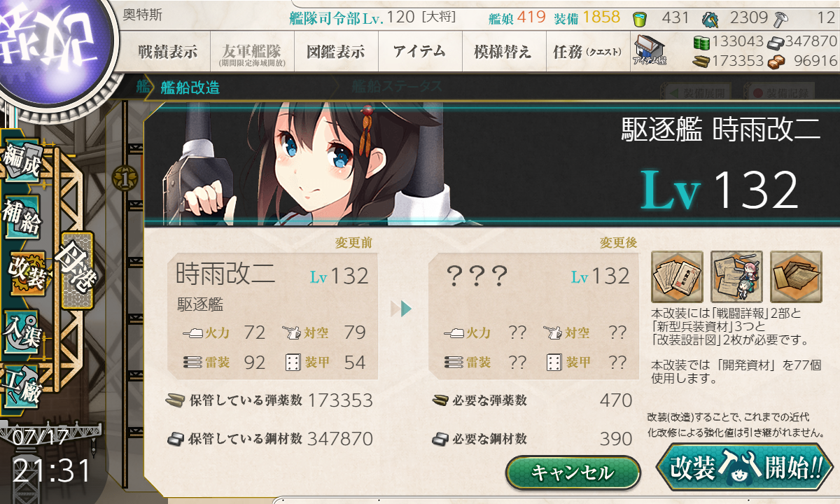Click the 時雨改二 ship portrait banner
The width and height of the screenshot is (840, 504).
[x=491, y=164]
